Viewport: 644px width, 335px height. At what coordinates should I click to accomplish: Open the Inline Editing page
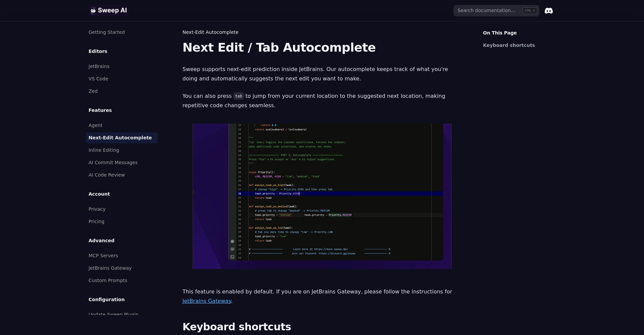(104, 150)
